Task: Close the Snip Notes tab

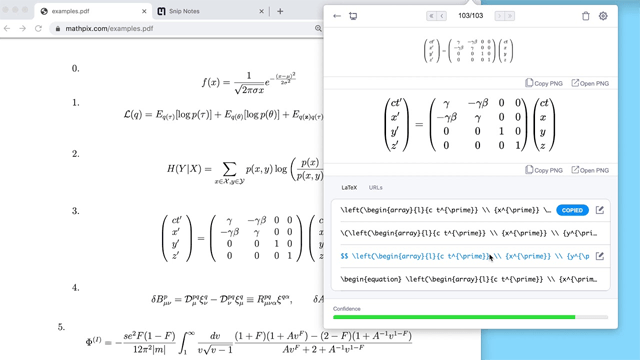Action: pyautogui.click(x=262, y=11)
